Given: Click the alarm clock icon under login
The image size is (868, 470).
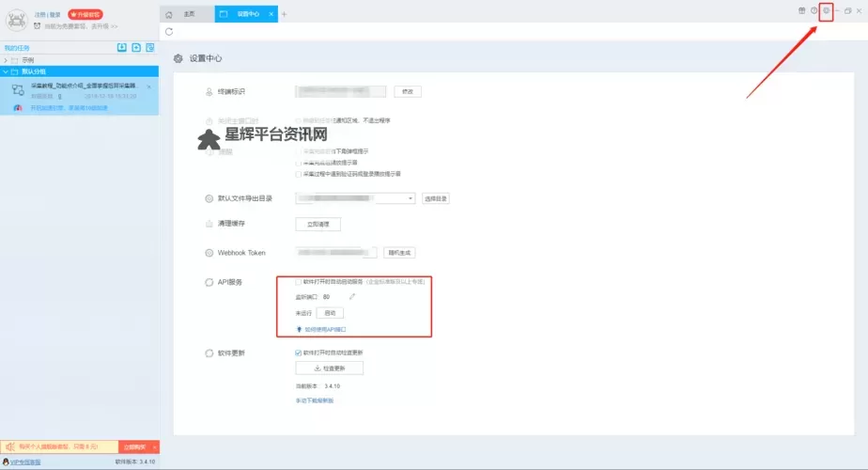Looking at the screenshot, I should pos(38,26).
